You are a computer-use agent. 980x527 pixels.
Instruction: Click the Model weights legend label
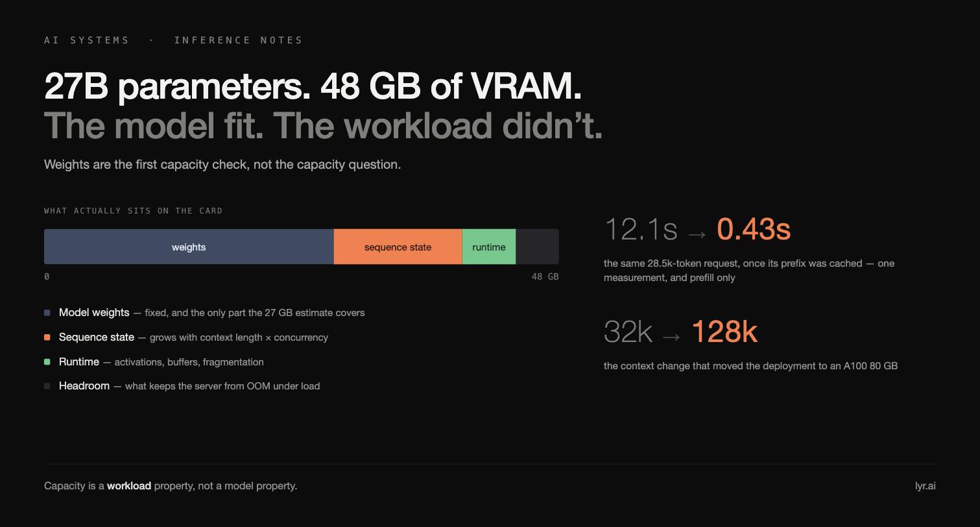94,313
